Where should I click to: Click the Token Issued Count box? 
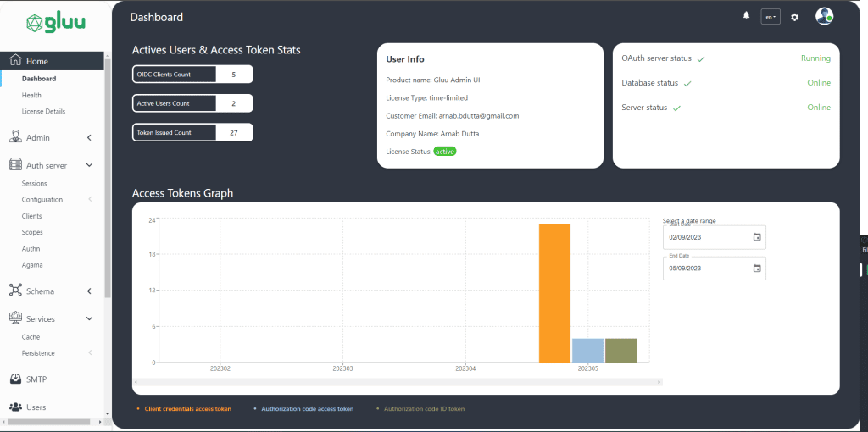click(192, 132)
